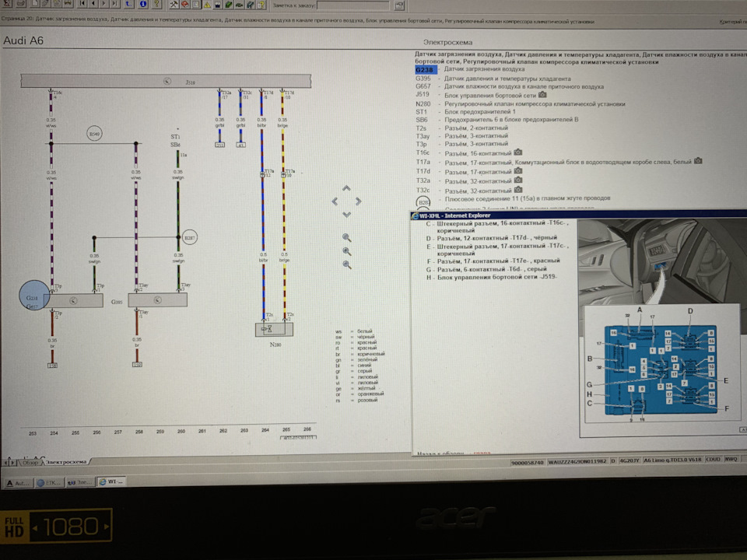Screen dimensions: 747x560
Task: Switch to Электросхема tab
Action: tap(66, 462)
